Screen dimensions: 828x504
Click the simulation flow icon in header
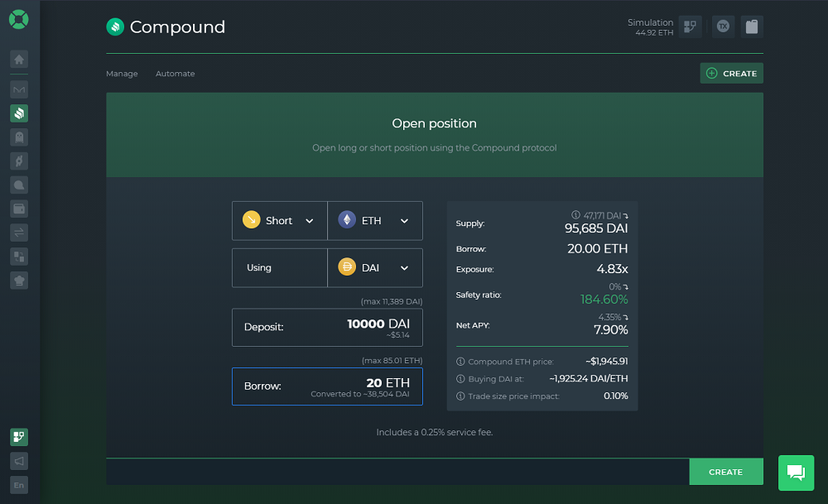(691, 26)
